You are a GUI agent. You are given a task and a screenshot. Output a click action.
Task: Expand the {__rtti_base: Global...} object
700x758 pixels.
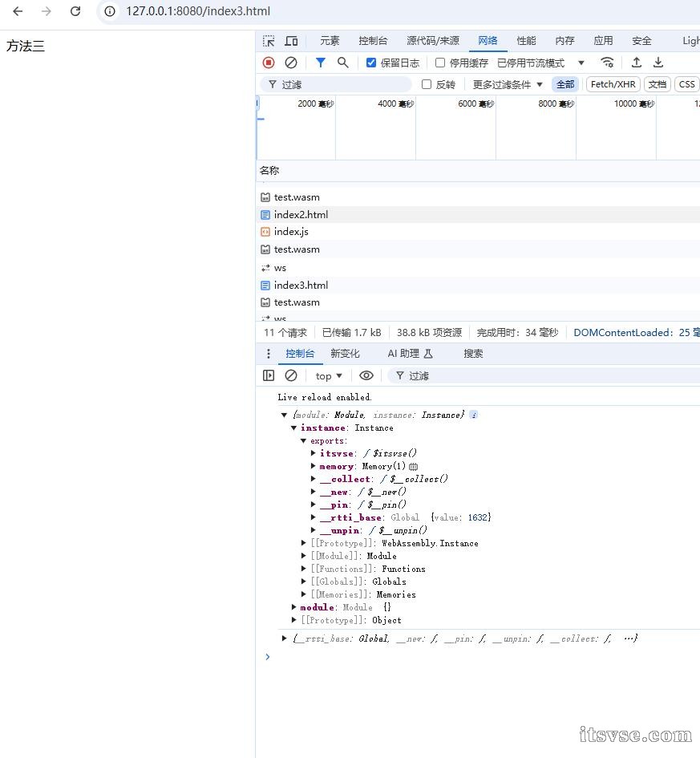284,638
